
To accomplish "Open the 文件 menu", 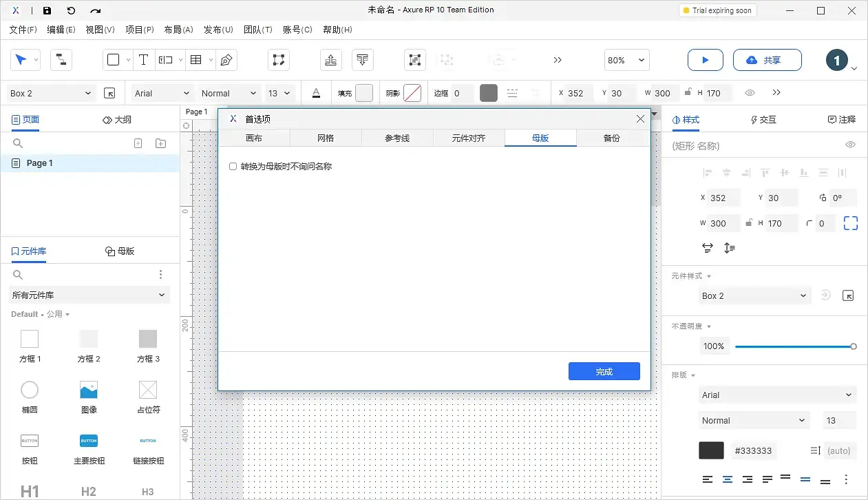I will click(23, 30).
